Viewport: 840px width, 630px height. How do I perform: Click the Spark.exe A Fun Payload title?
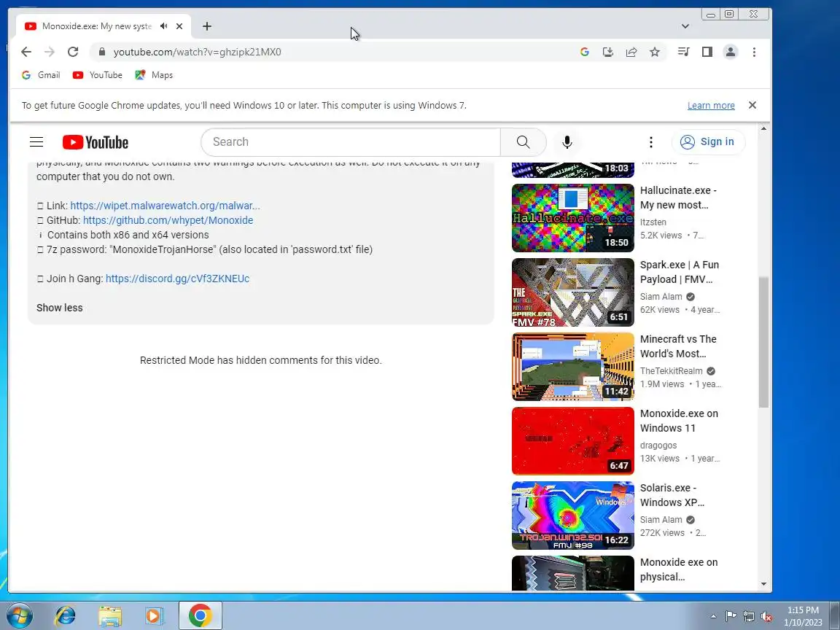(680, 272)
